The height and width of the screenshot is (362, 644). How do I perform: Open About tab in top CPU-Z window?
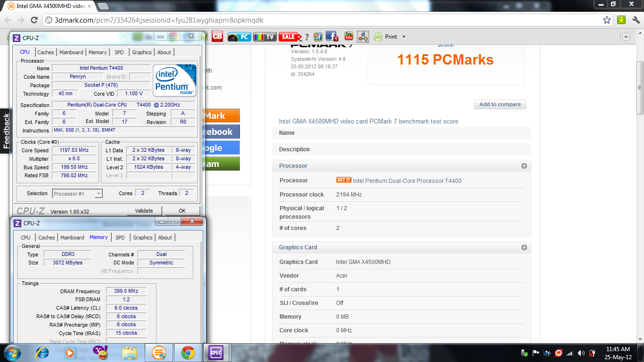[164, 52]
